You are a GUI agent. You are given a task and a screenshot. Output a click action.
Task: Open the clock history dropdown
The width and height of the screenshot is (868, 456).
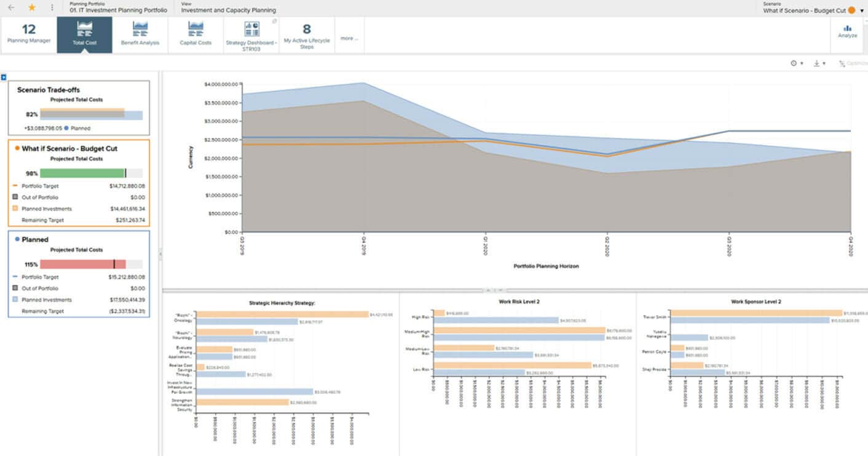(796, 63)
